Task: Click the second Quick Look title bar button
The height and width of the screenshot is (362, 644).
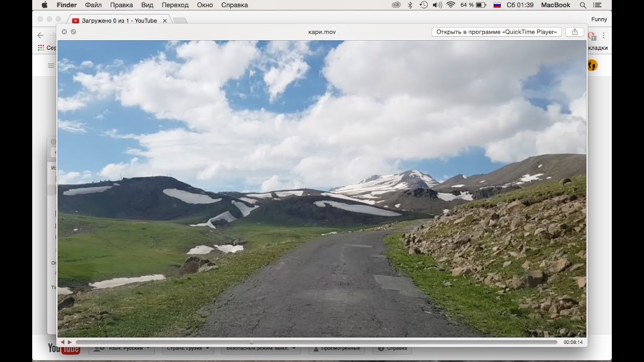Action: coord(73,32)
